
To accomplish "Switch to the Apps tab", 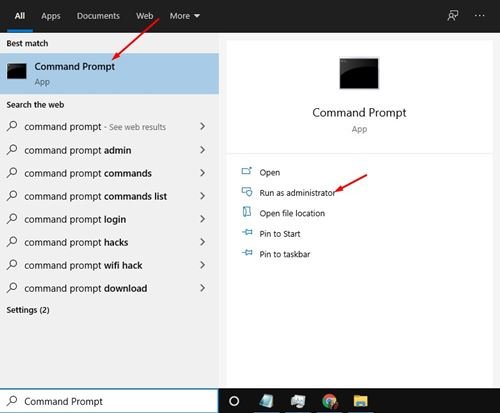I will click(x=51, y=16).
